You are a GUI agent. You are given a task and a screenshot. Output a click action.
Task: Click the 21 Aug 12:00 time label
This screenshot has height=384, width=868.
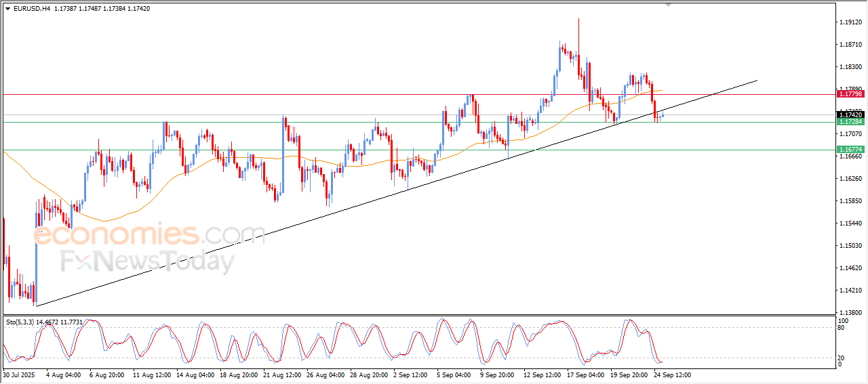tap(282, 375)
